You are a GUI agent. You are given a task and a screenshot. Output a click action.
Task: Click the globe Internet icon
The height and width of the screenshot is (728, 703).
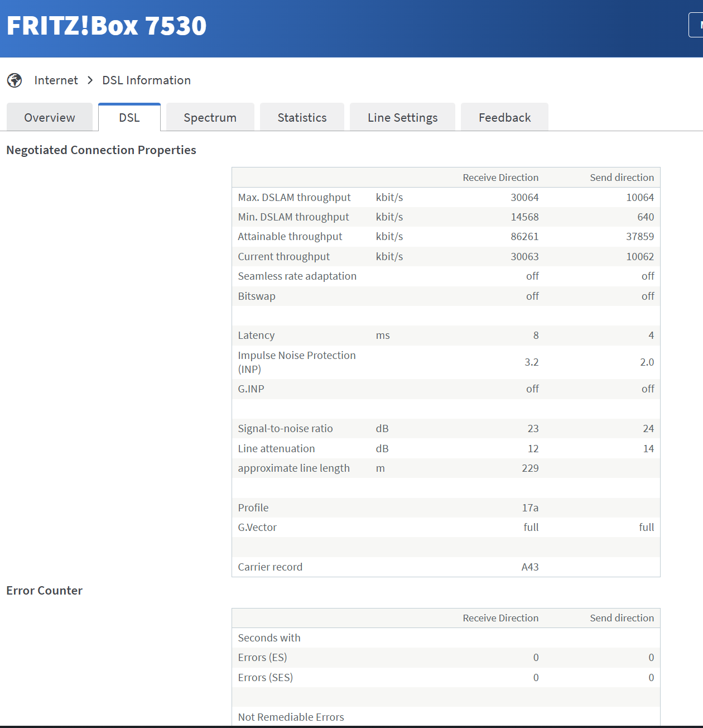15,80
